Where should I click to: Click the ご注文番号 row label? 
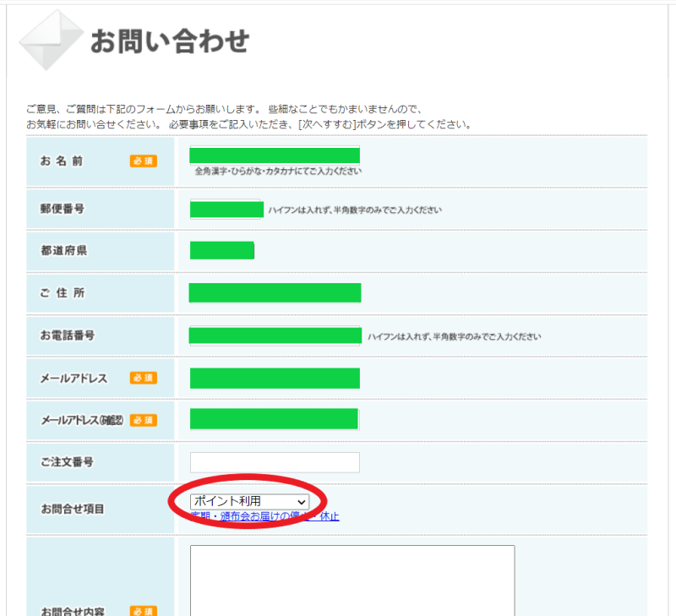pyautogui.click(x=67, y=462)
